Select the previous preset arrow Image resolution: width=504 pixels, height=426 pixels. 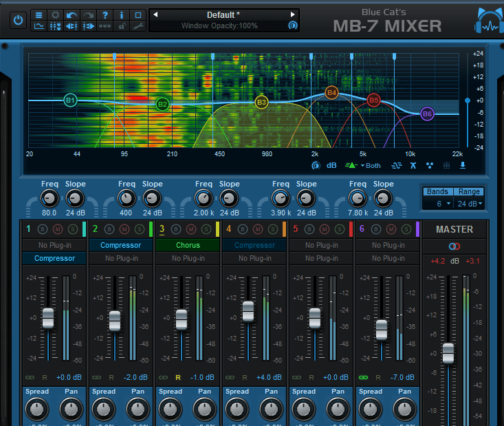coord(155,14)
